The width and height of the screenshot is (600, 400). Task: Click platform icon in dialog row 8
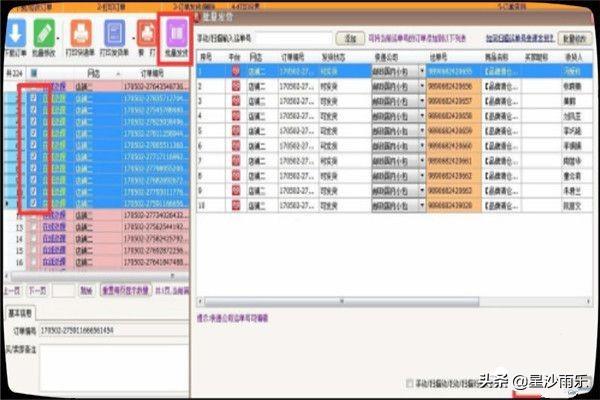236,176
